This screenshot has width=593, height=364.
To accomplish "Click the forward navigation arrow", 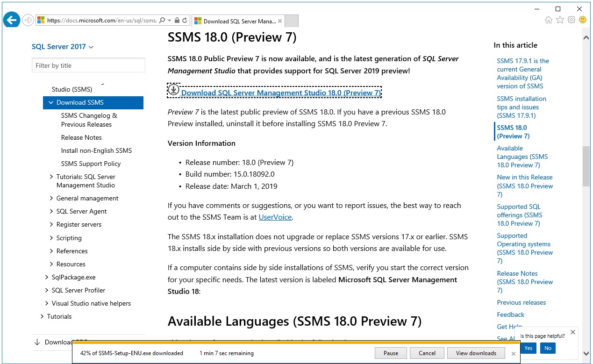I will 27,20.
